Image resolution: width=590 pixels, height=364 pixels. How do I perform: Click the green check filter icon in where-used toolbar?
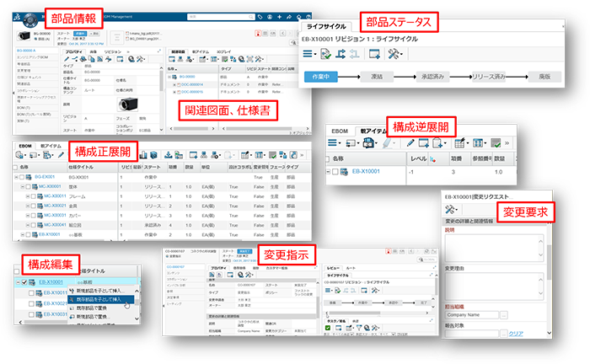coord(496,142)
